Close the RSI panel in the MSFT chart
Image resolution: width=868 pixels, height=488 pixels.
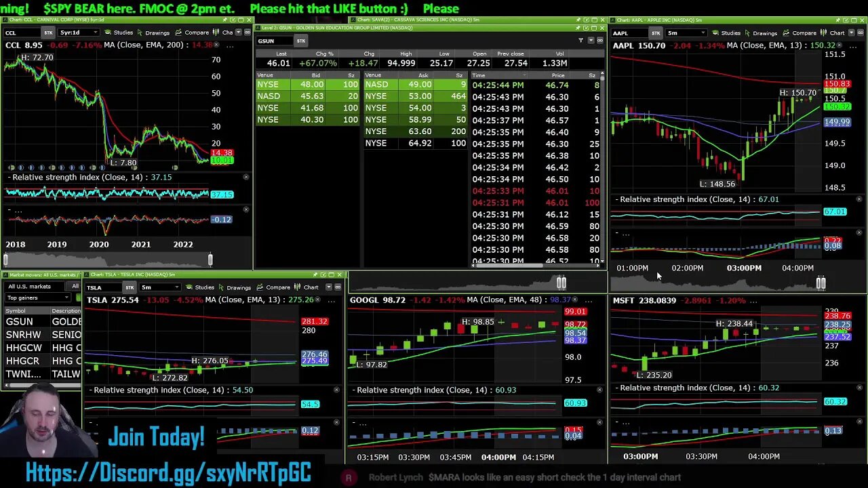point(859,388)
